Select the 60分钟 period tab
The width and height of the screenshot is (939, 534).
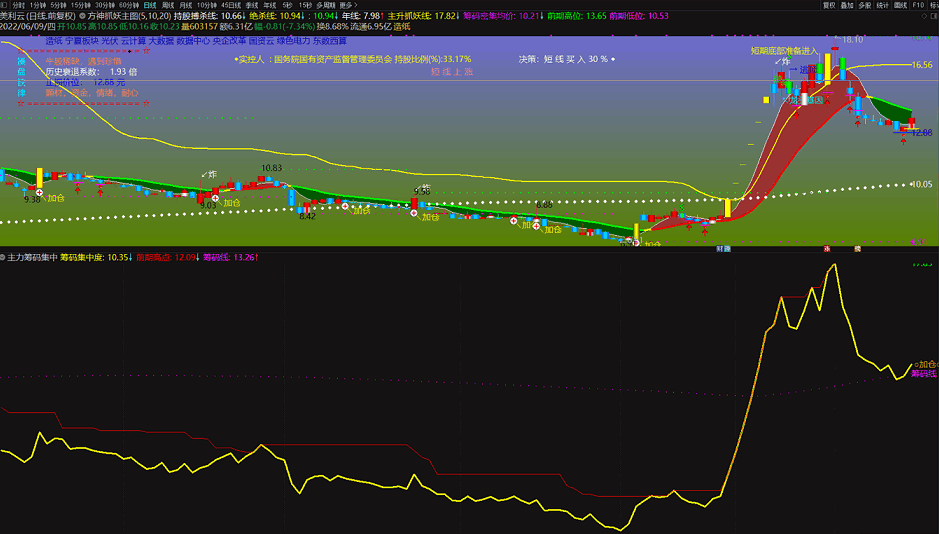pos(129,5)
